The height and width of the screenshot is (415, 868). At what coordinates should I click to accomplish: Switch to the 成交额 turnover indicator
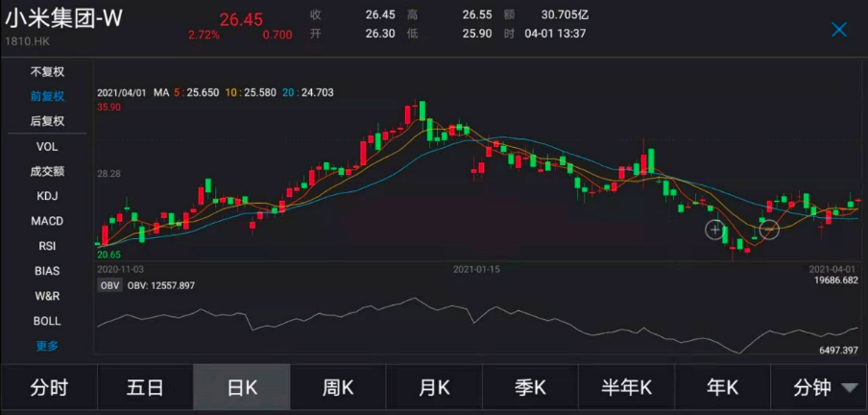(47, 171)
